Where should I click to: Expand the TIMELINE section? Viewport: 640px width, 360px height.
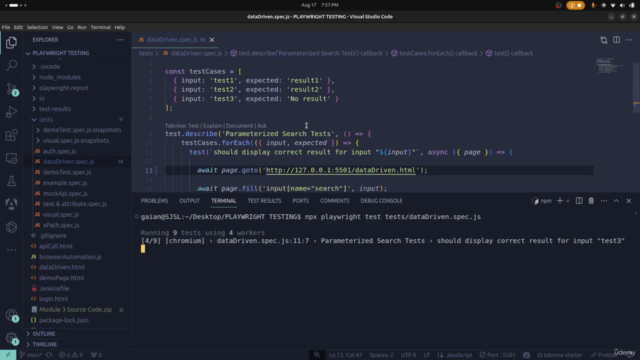coord(44,344)
